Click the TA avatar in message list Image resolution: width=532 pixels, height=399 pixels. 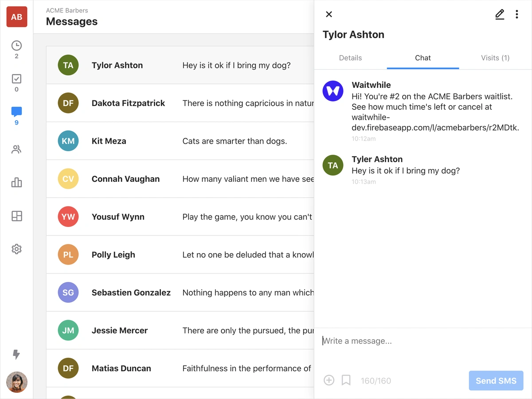68,65
